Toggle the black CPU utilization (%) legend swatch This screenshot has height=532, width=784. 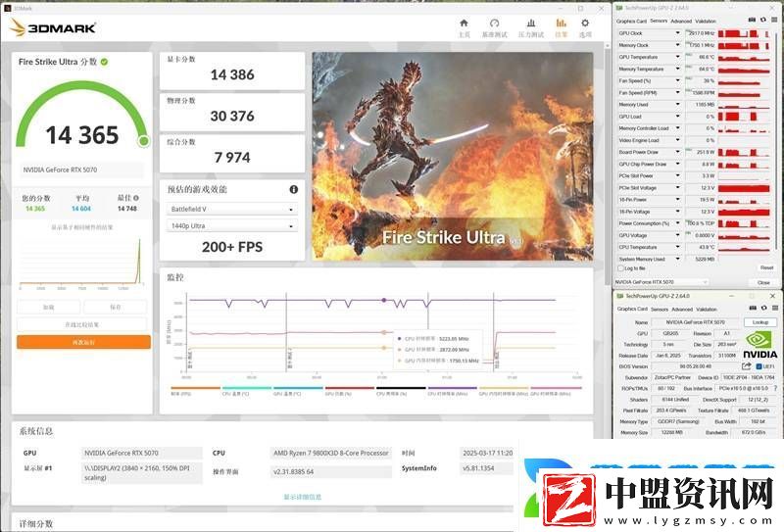pos(401,388)
